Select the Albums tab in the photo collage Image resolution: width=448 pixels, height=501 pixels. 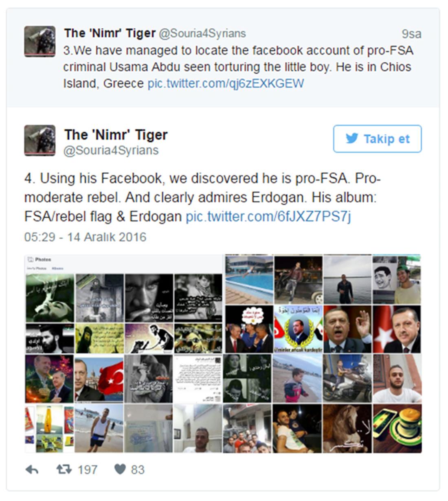click(x=57, y=269)
